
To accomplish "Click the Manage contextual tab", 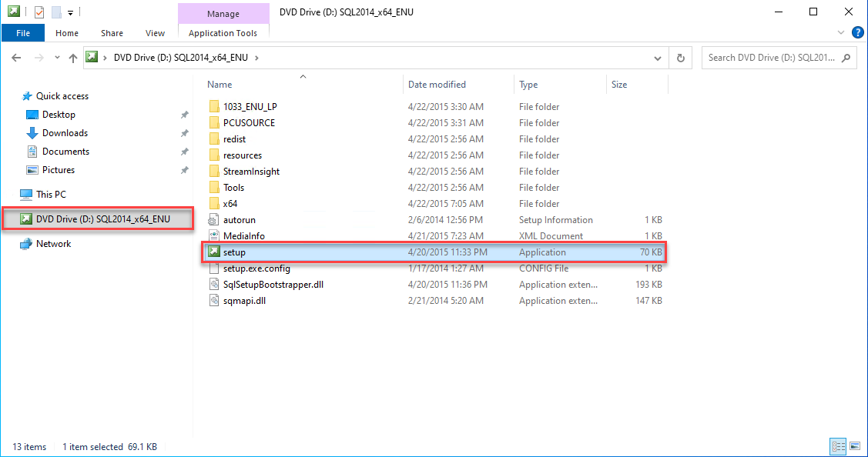I will (223, 13).
